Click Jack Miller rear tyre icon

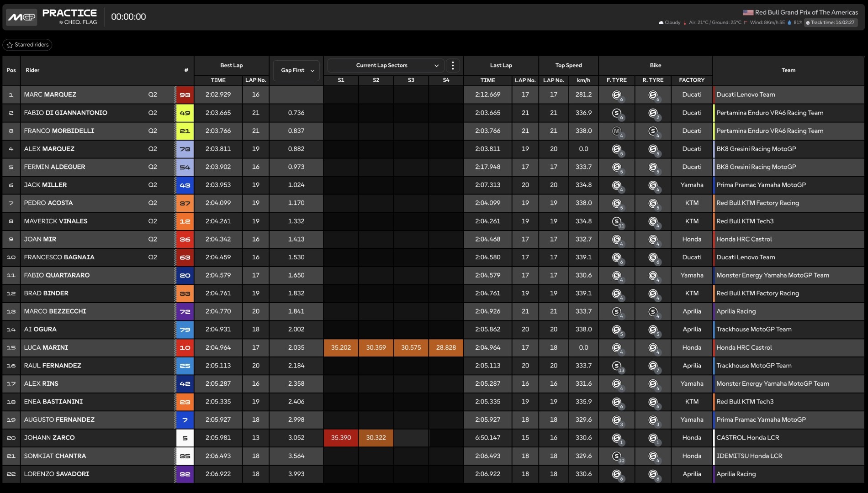[653, 185]
